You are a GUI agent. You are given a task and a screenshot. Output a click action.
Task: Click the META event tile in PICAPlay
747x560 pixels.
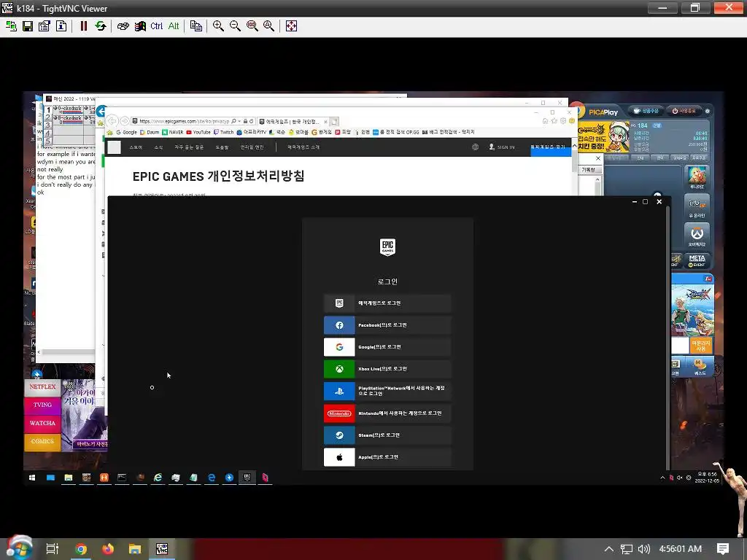click(697, 260)
